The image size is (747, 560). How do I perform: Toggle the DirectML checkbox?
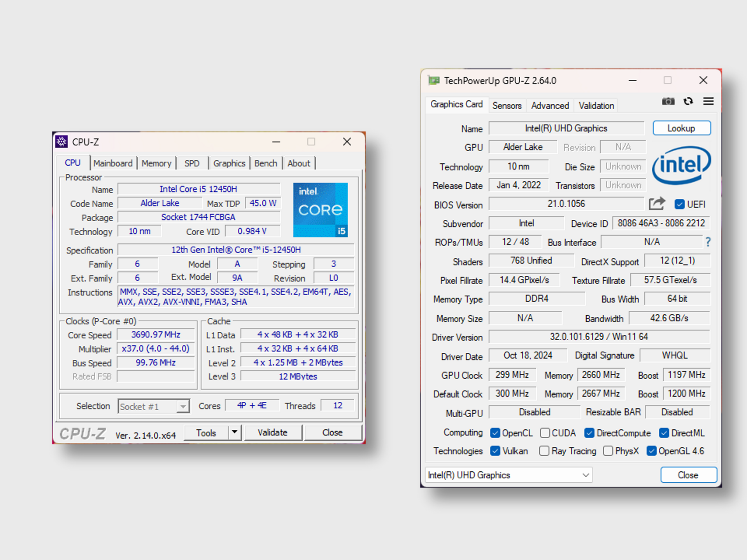[664, 433]
